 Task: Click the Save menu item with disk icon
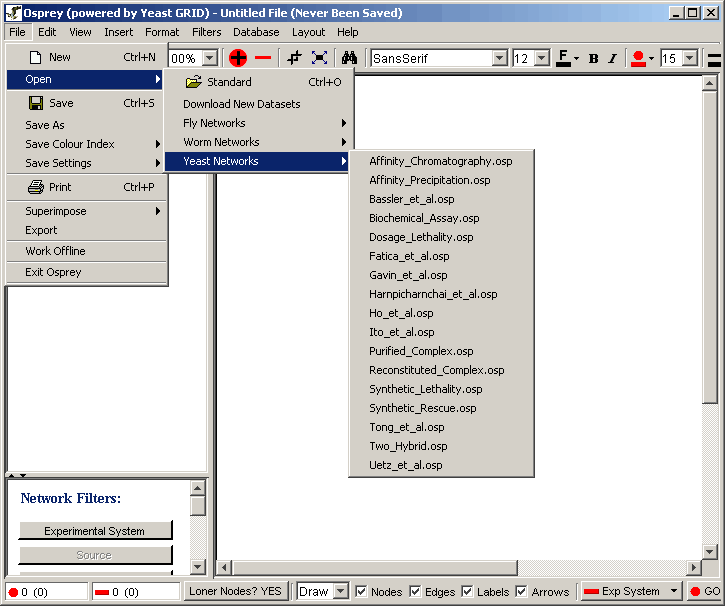61,103
